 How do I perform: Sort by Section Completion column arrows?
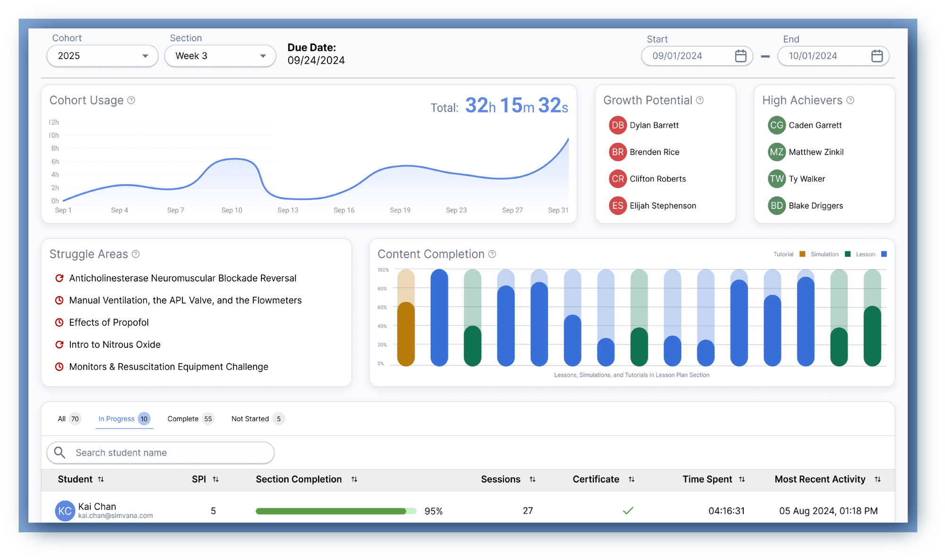[x=354, y=480]
